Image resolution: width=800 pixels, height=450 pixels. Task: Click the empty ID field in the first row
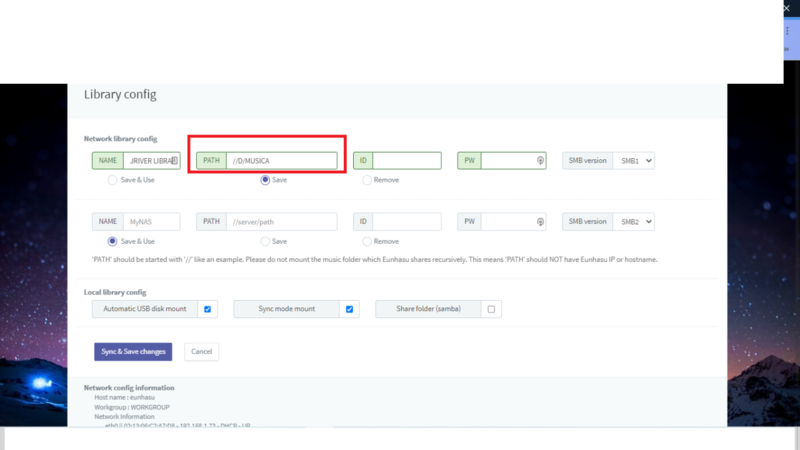coord(407,160)
